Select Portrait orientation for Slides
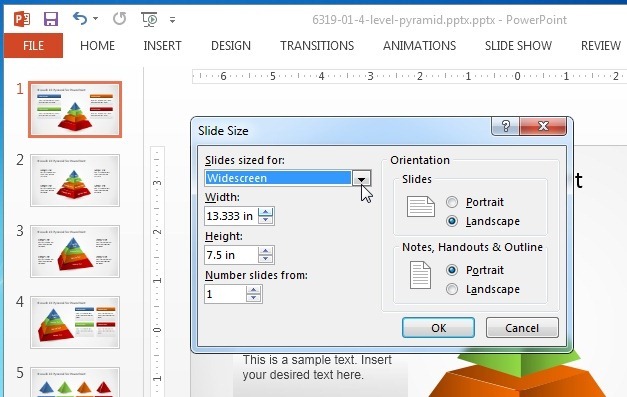This screenshot has width=627, height=397. [452, 202]
